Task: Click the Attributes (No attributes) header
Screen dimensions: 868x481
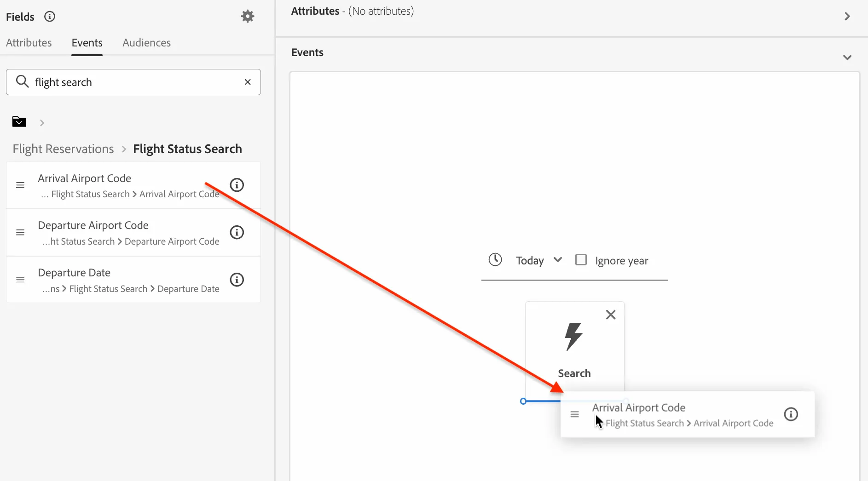Action: [x=353, y=11]
